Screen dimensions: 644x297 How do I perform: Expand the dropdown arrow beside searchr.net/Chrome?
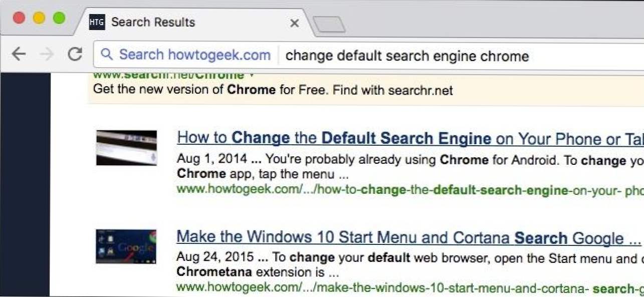pyautogui.click(x=252, y=76)
